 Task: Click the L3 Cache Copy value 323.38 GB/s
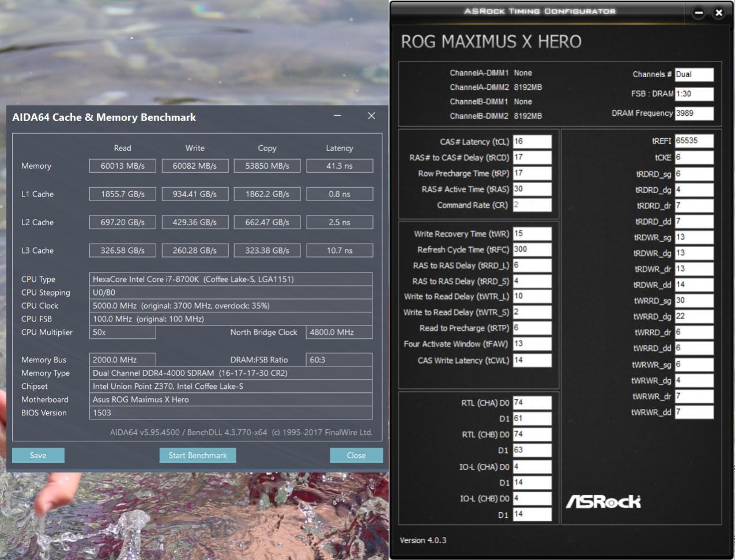pyautogui.click(x=267, y=251)
